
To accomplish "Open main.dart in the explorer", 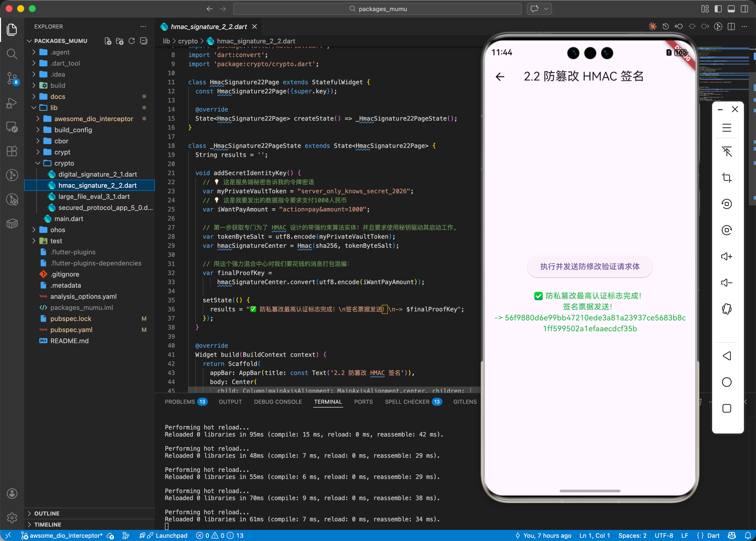I will point(90,219).
